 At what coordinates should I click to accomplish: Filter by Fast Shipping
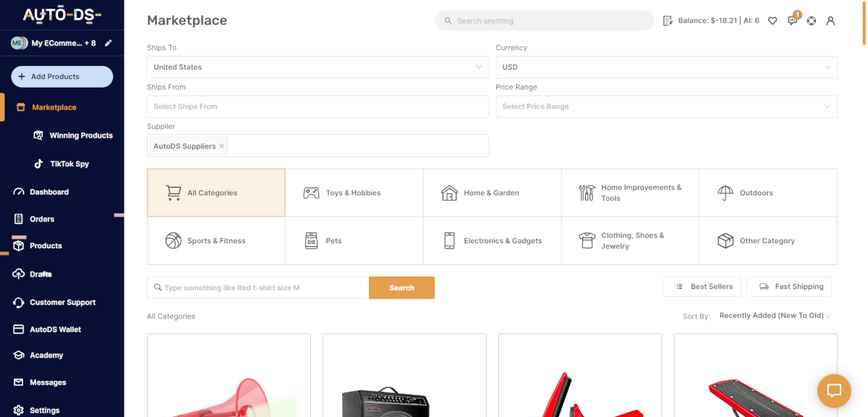click(x=789, y=287)
